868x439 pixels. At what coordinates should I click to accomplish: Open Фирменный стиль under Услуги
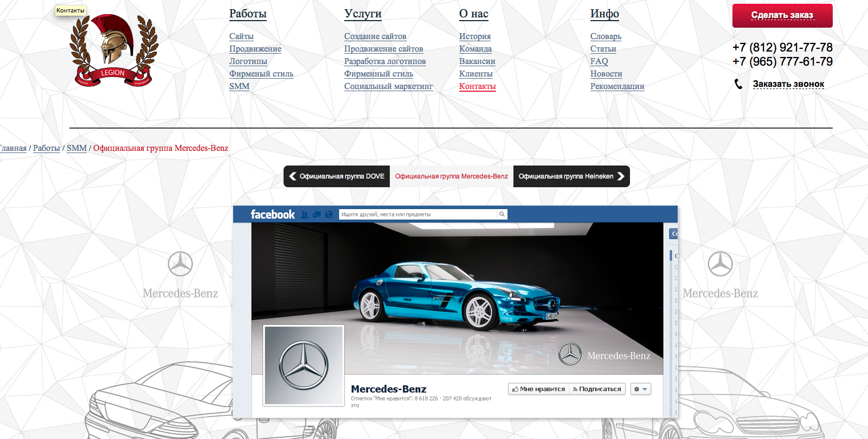(378, 74)
